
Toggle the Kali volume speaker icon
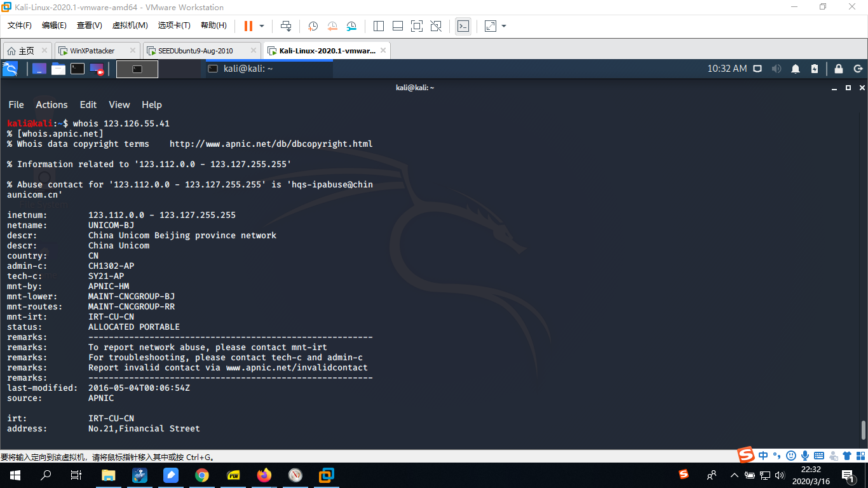pyautogui.click(x=776, y=69)
